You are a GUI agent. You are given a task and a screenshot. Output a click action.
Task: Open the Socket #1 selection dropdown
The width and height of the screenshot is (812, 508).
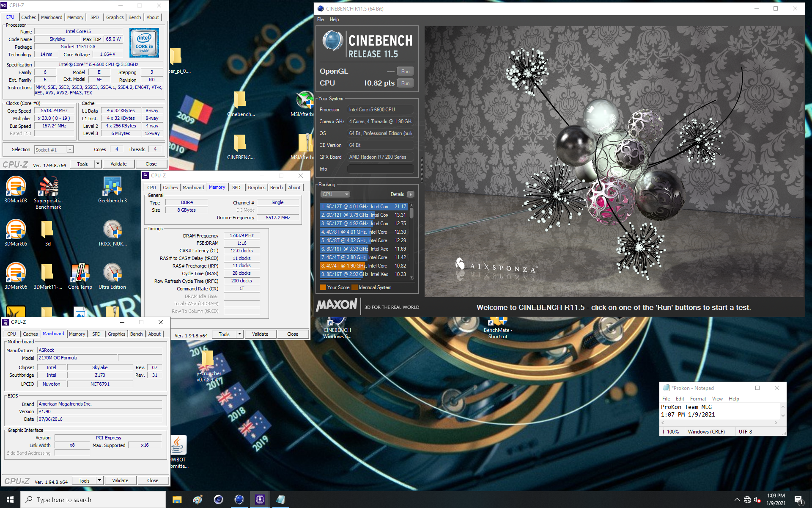coord(54,149)
